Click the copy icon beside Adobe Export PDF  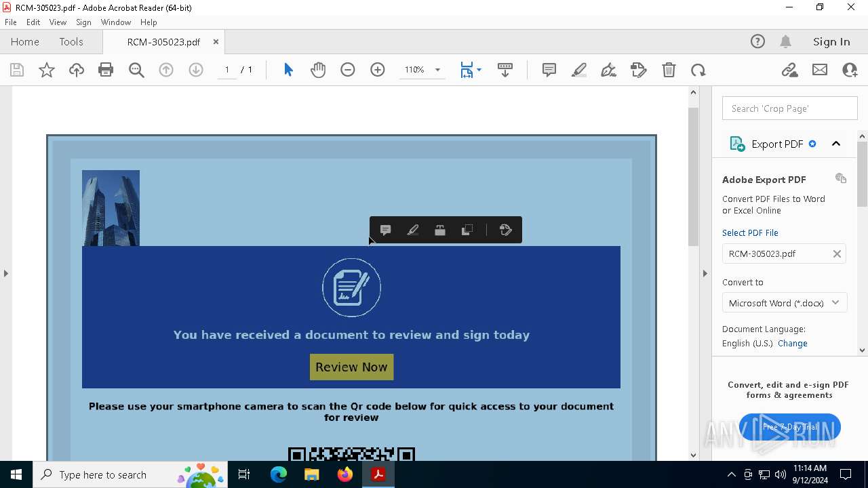841,178
